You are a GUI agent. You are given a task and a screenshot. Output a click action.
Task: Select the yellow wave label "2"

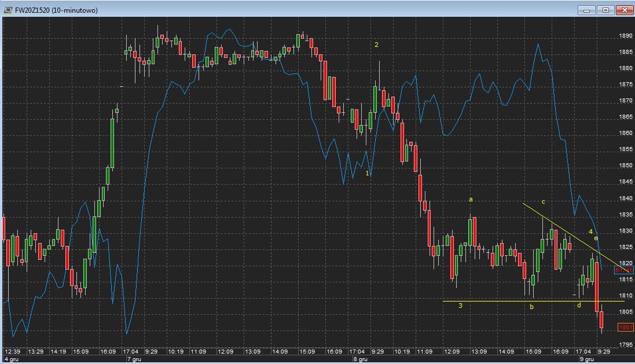[x=376, y=45]
